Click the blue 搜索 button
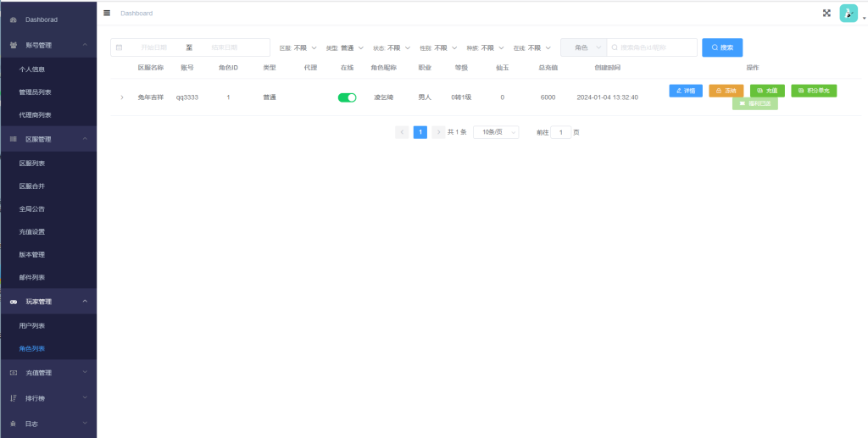The width and height of the screenshot is (868, 438). [722, 47]
